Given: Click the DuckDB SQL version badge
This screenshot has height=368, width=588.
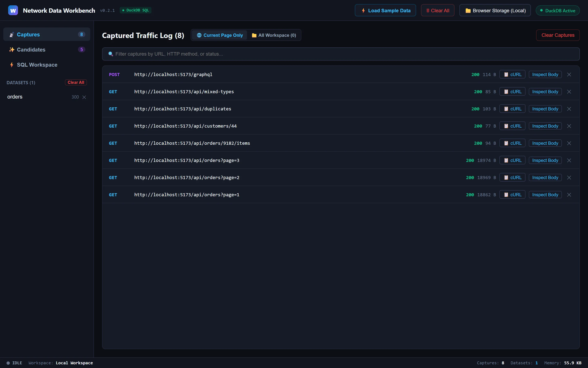Looking at the screenshot, I should [136, 10].
